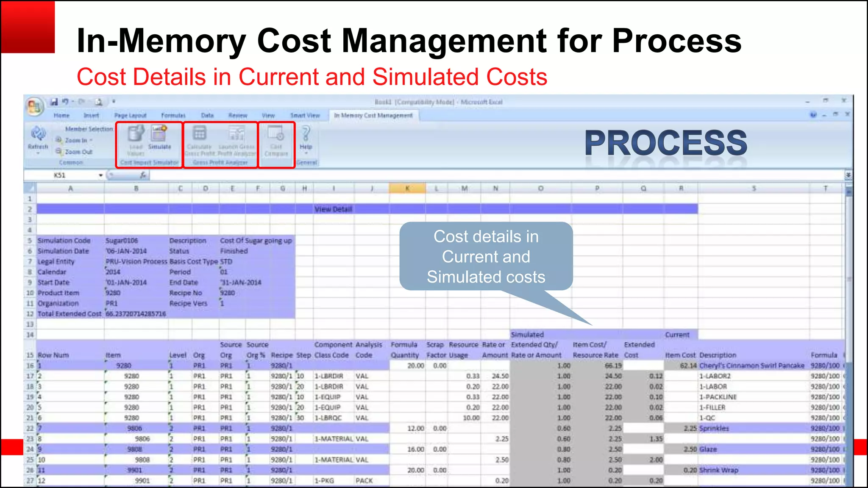The image size is (868, 488).
Task: Click the Select All corner box
Action: (x=30, y=188)
